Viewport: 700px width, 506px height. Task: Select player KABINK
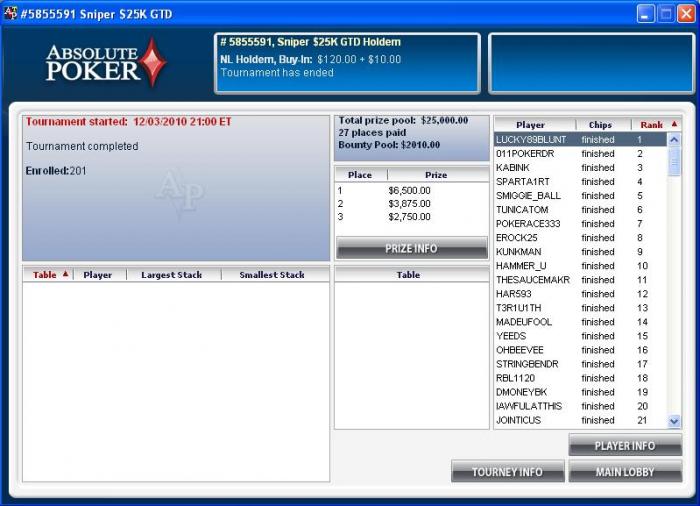(x=580, y=167)
